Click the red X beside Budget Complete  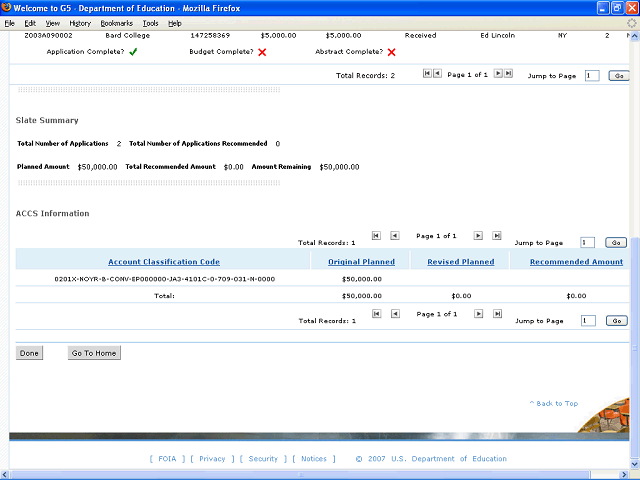[262, 52]
